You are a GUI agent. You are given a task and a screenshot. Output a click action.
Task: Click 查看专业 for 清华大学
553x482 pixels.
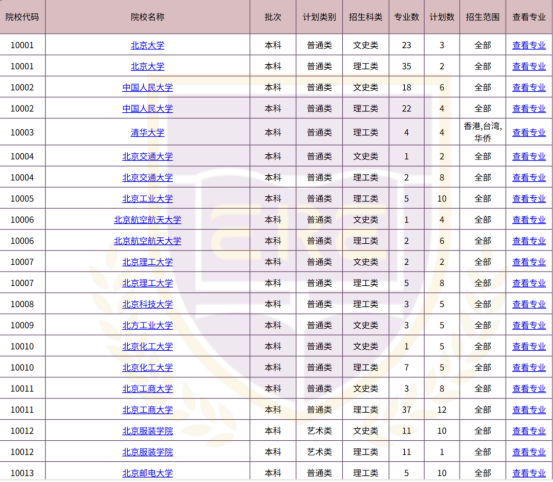(x=529, y=133)
